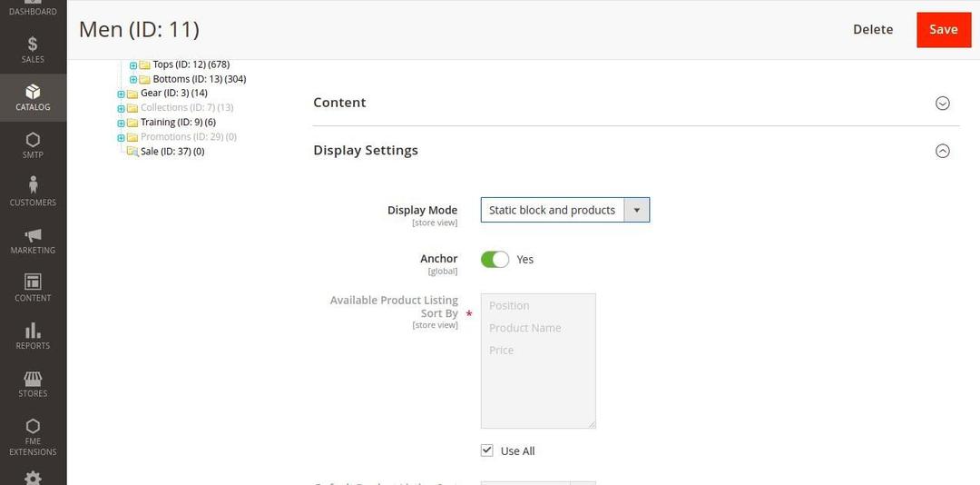Expand the Content section
The height and width of the screenshot is (485, 980).
click(x=942, y=103)
